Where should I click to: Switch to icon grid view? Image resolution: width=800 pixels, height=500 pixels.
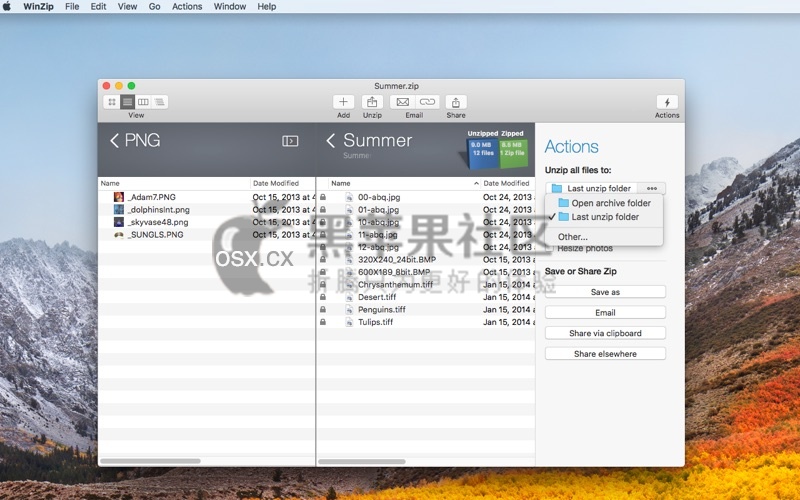pyautogui.click(x=112, y=102)
